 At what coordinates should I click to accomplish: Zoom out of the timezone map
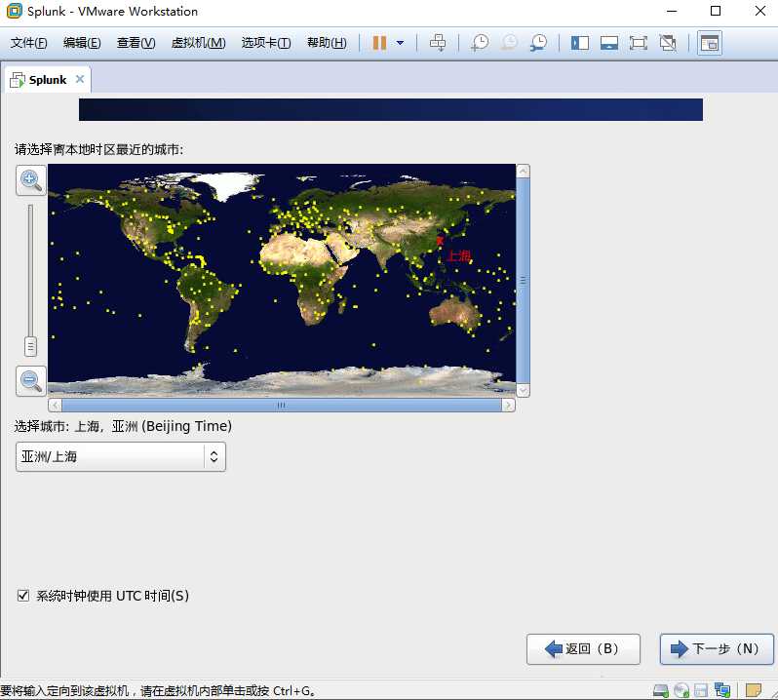(31, 381)
